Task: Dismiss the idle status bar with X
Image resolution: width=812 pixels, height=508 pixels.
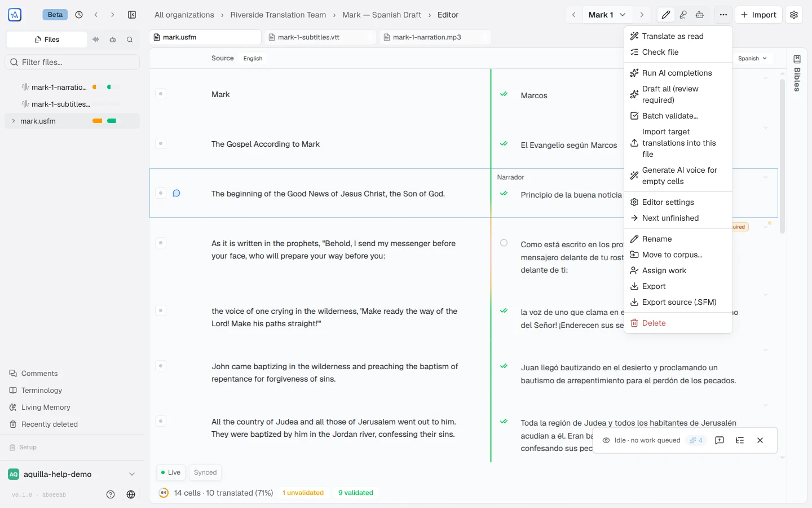Action: [x=760, y=440]
